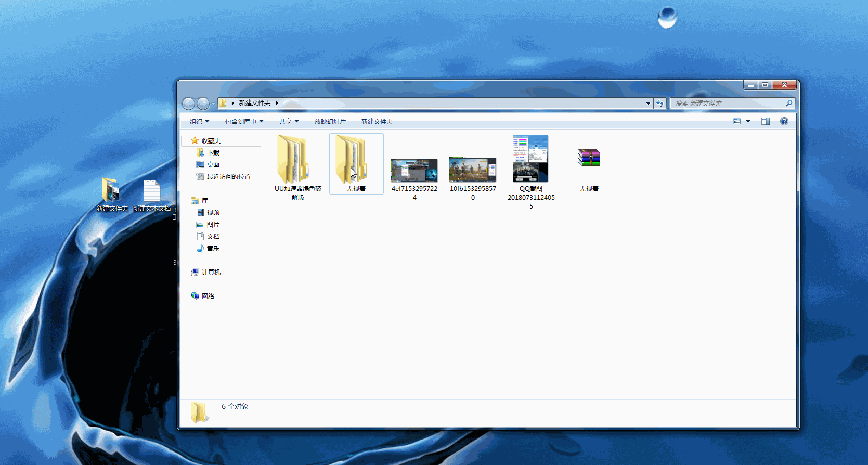Open the Help question mark icon

pos(784,121)
